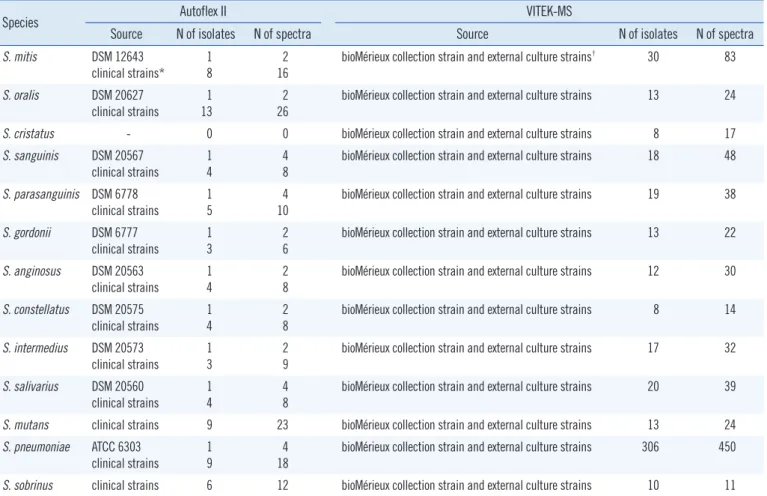
Task: Select the 'DSM 20567' source cell
Action: 117,156
